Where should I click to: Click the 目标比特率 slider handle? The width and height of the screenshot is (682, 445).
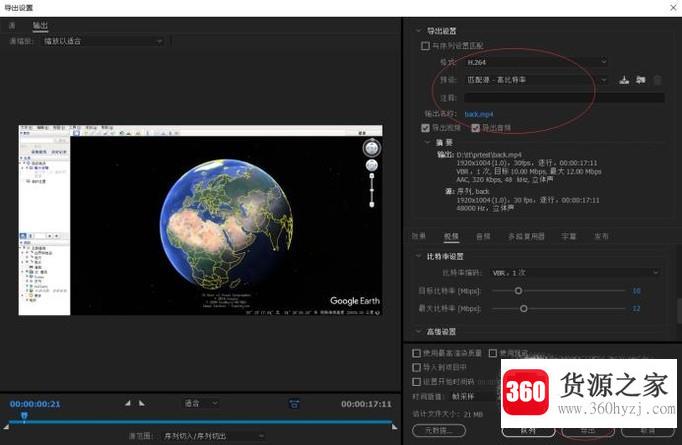(x=518, y=291)
